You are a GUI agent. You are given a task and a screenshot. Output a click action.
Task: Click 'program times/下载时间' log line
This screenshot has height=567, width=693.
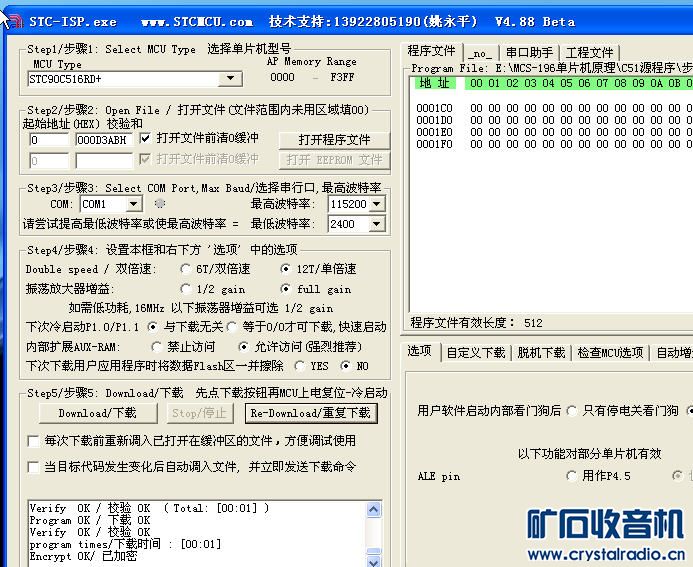(x=125, y=544)
